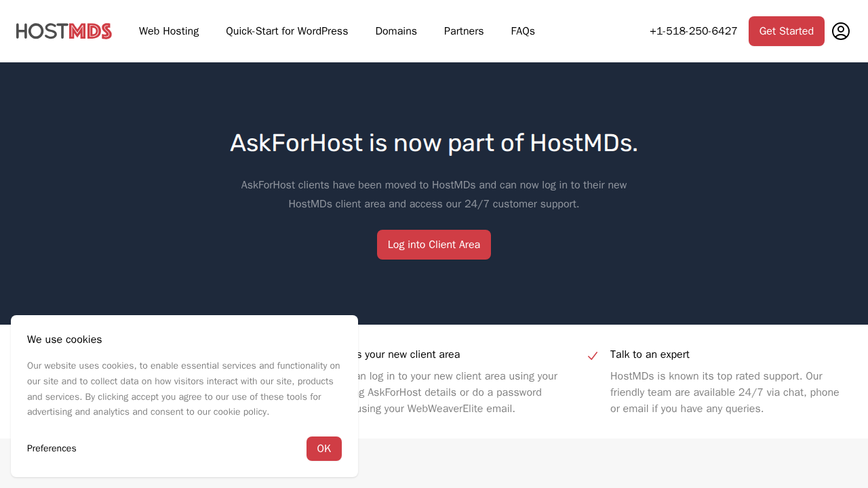Click the red checkmark beside Talk to an expert
Image resolution: width=868 pixels, height=488 pixels.
593,356
